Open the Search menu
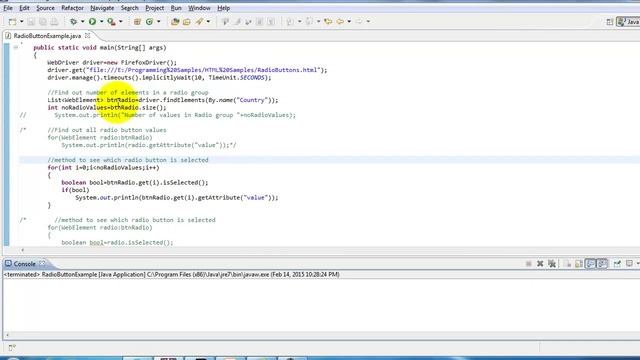 coord(129,8)
